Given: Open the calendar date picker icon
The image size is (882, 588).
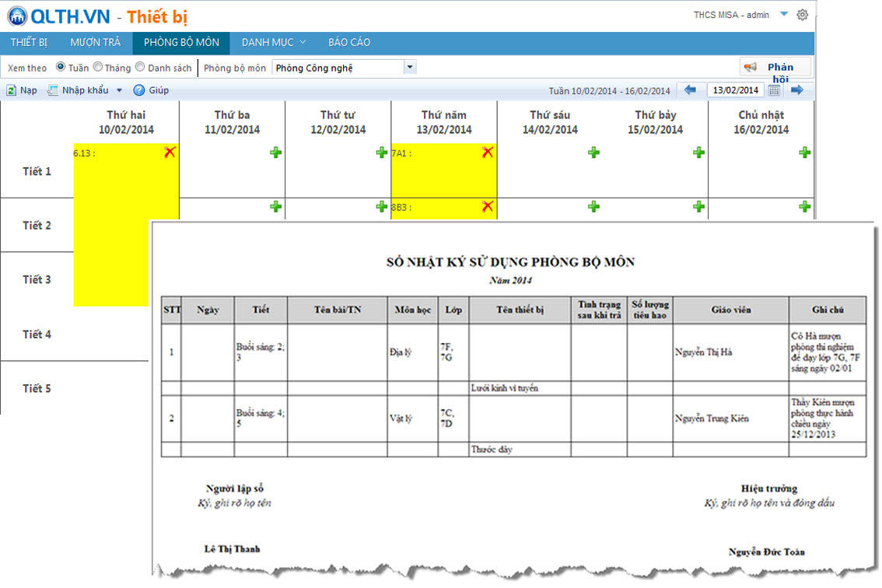Looking at the screenshot, I should pos(774,90).
